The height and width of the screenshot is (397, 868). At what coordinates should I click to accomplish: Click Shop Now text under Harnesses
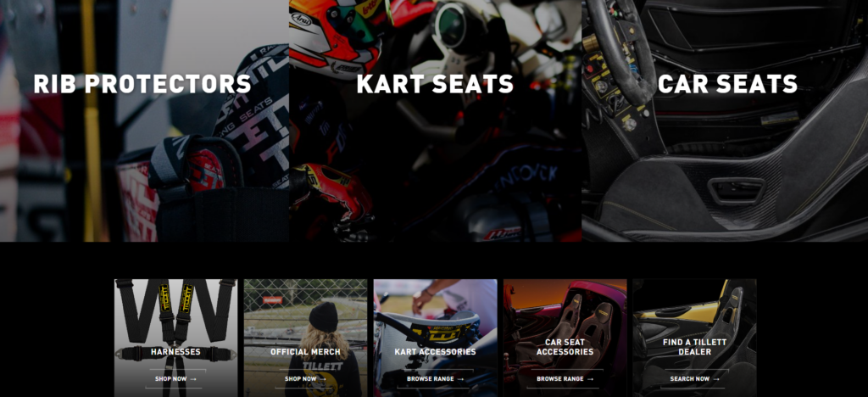[x=170, y=379]
